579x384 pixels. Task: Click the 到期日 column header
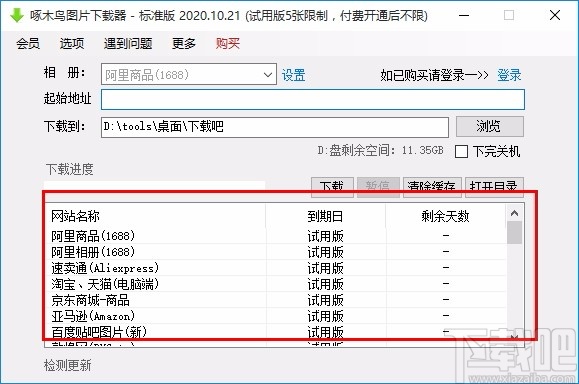click(325, 216)
